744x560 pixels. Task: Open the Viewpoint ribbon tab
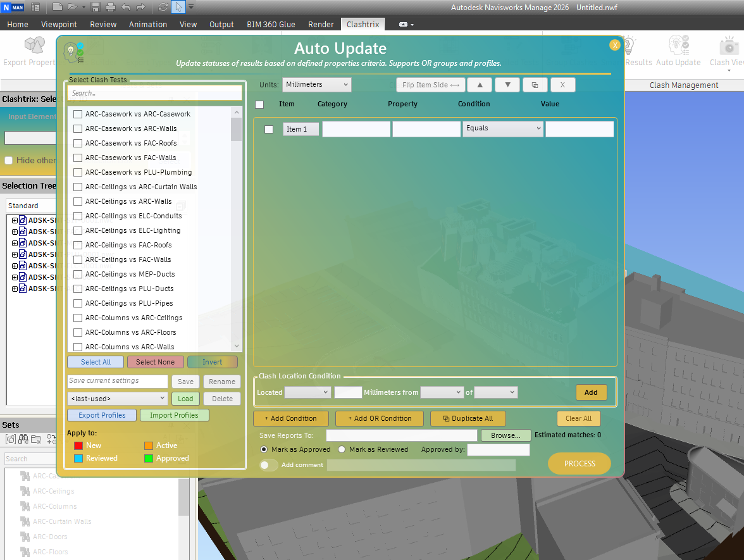click(59, 24)
